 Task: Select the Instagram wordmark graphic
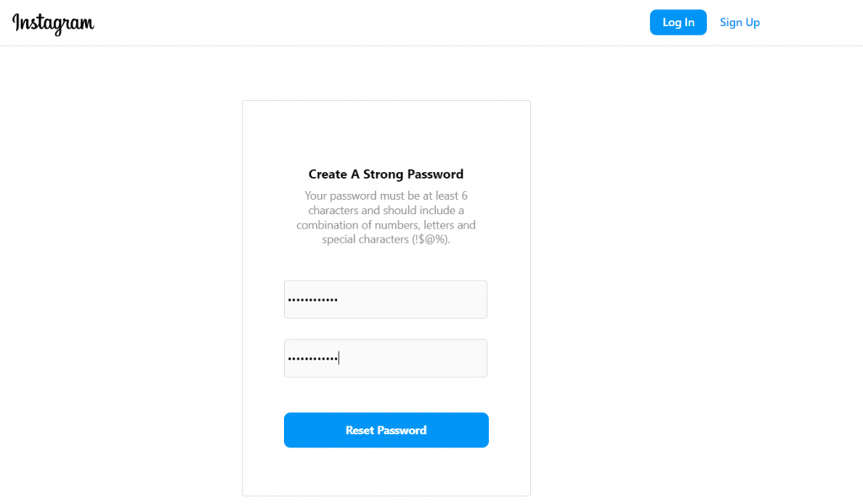point(52,24)
